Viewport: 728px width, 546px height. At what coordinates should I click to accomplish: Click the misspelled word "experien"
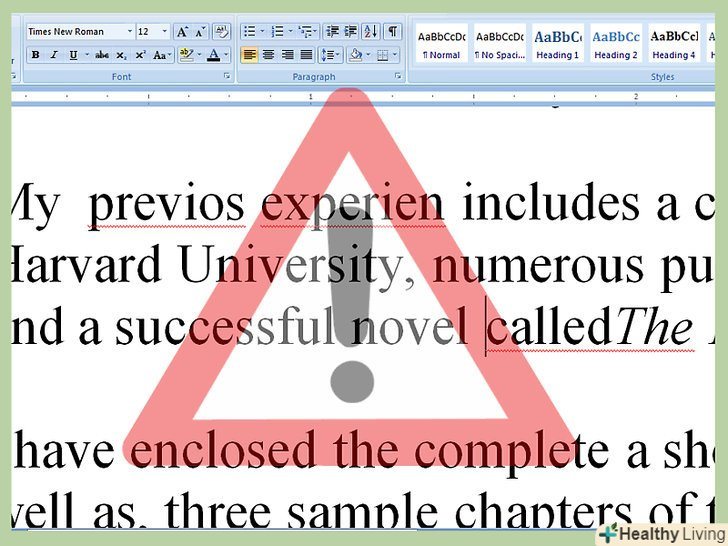point(352,205)
